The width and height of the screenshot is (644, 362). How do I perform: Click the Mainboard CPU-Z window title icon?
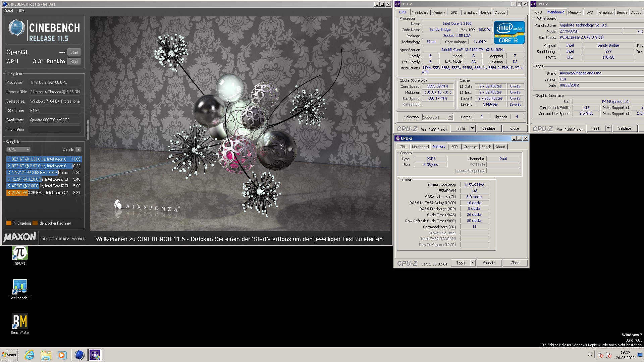point(533,4)
